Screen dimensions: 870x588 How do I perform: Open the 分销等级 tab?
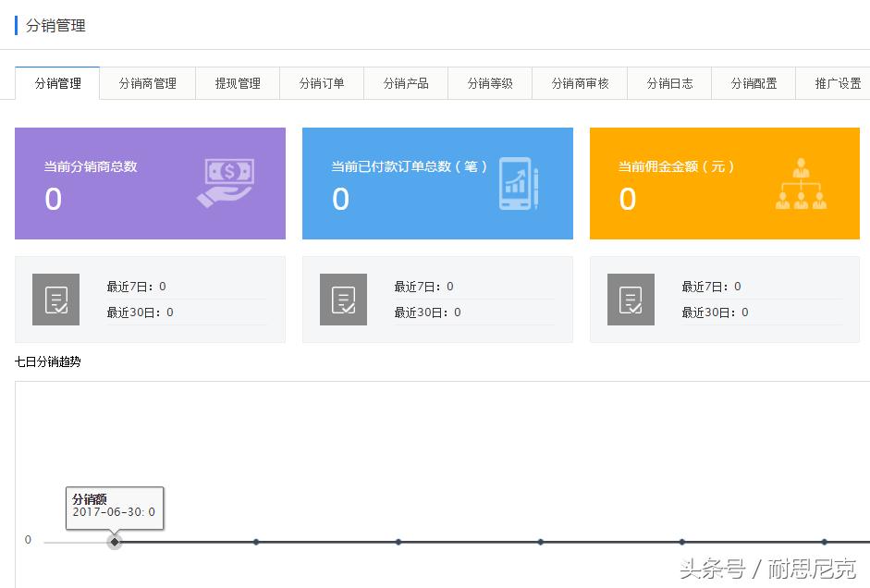pos(490,82)
